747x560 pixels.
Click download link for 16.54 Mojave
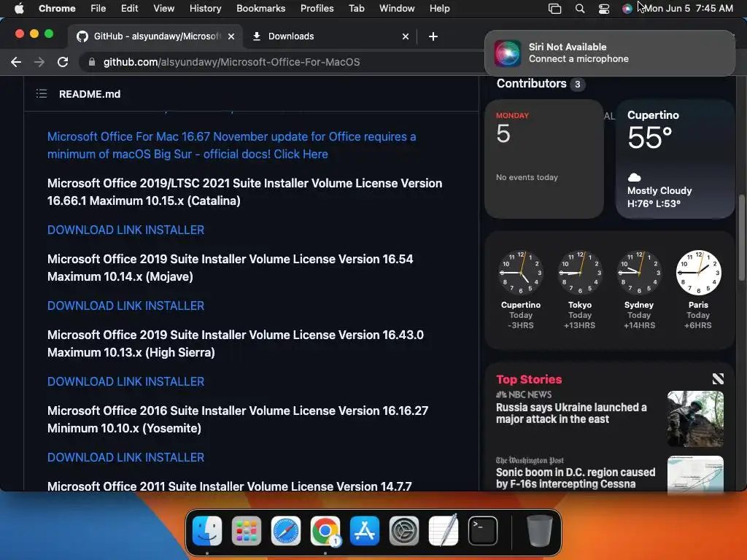[125, 306]
